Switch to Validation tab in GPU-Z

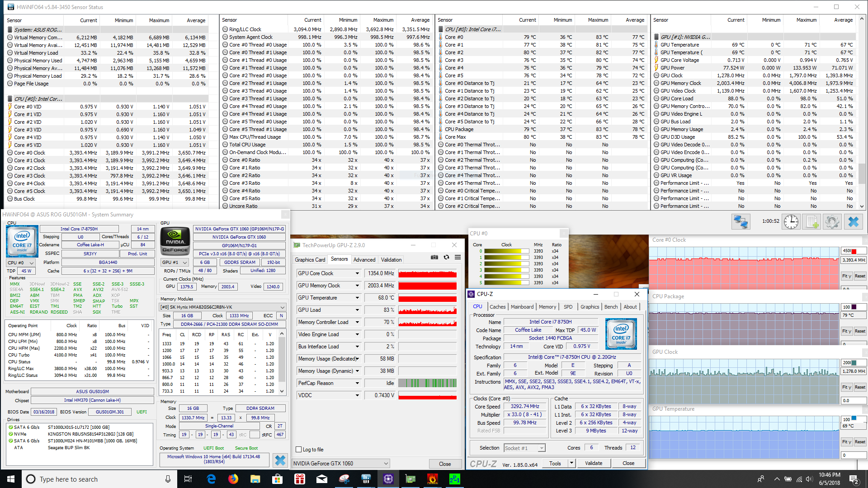pyautogui.click(x=391, y=260)
